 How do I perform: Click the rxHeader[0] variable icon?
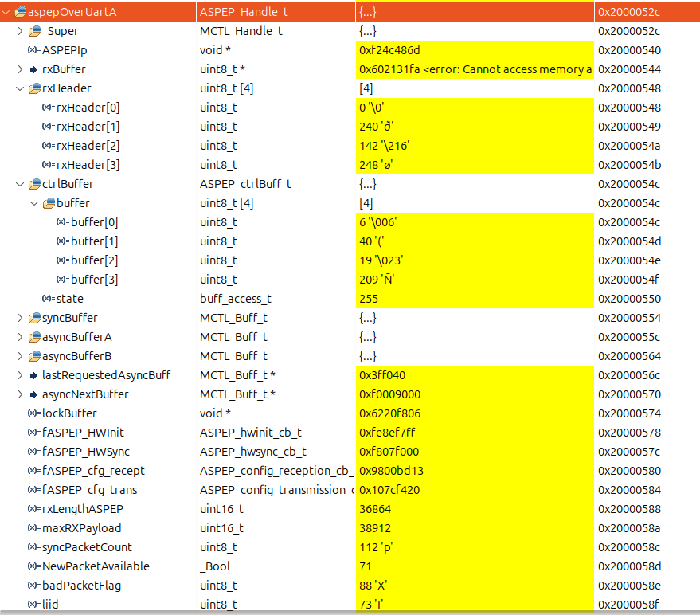coord(49,108)
